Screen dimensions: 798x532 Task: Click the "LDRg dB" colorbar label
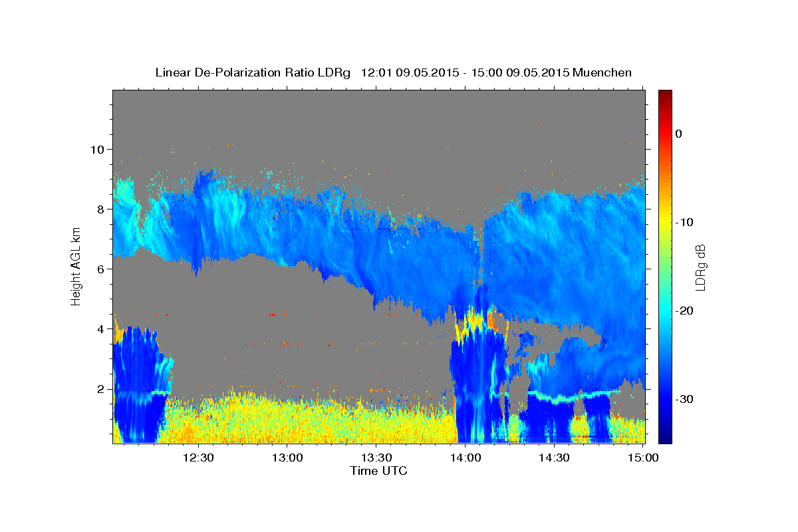coord(700,267)
